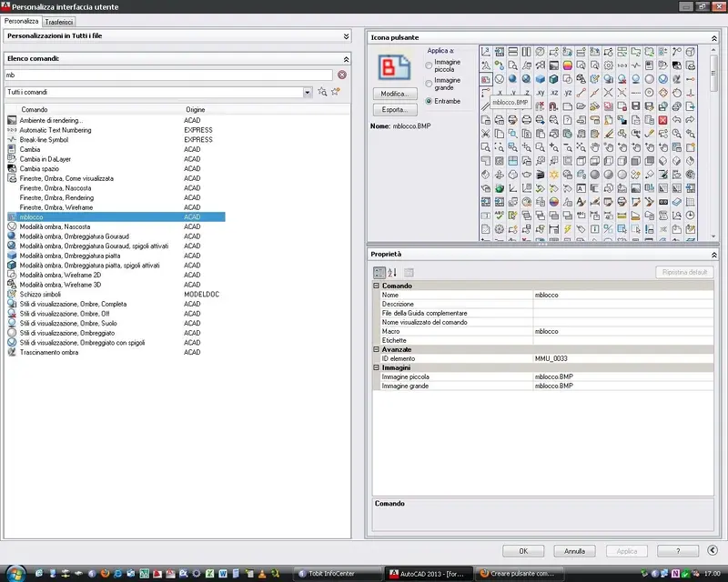Collapse the 'Elenco comandi' panel
Viewport: 728px width, 582px height.
(x=346, y=59)
